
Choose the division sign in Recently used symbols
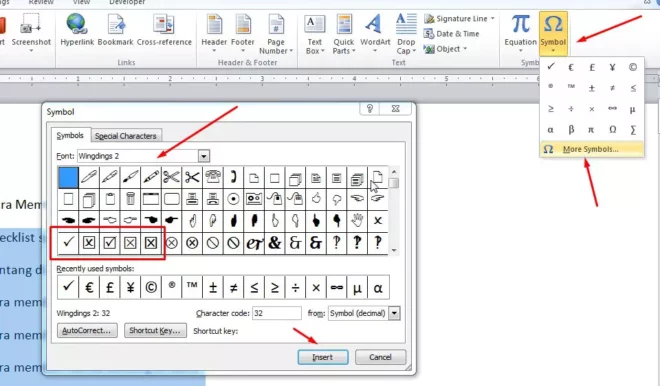tap(295, 288)
